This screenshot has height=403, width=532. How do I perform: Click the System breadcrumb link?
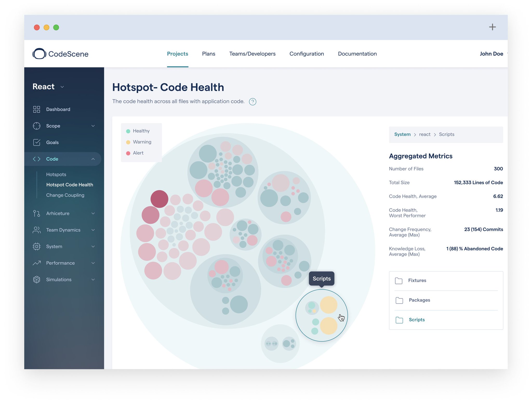pyautogui.click(x=402, y=134)
